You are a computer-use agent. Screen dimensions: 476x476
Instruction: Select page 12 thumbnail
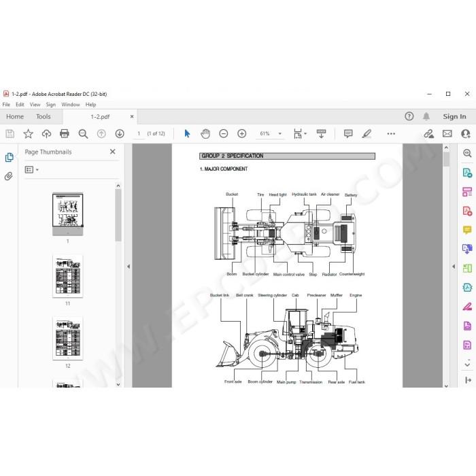pyautogui.click(x=68, y=339)
